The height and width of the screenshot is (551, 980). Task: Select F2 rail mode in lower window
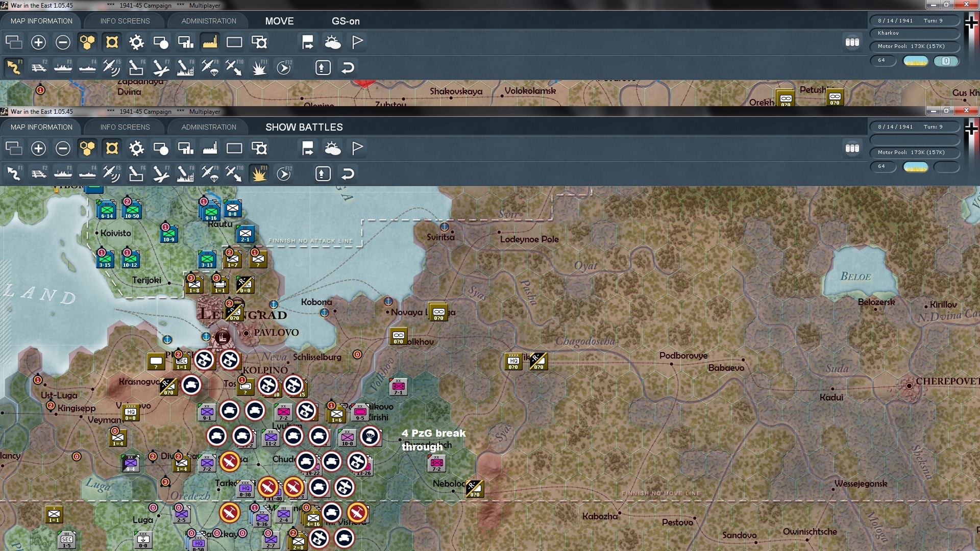pyautogui.click(x=38, y=173)
